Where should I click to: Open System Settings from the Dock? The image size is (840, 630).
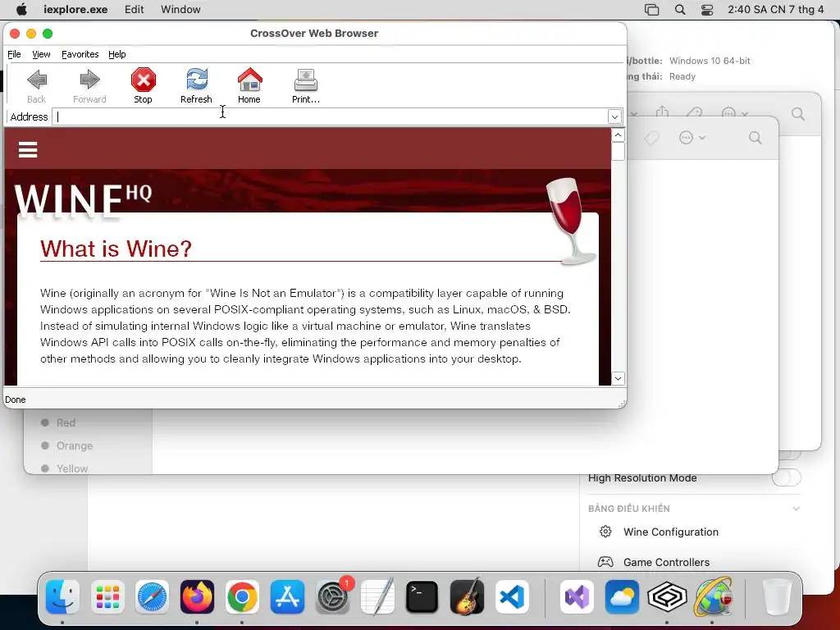pyautogui.click(x=332, y=597)
